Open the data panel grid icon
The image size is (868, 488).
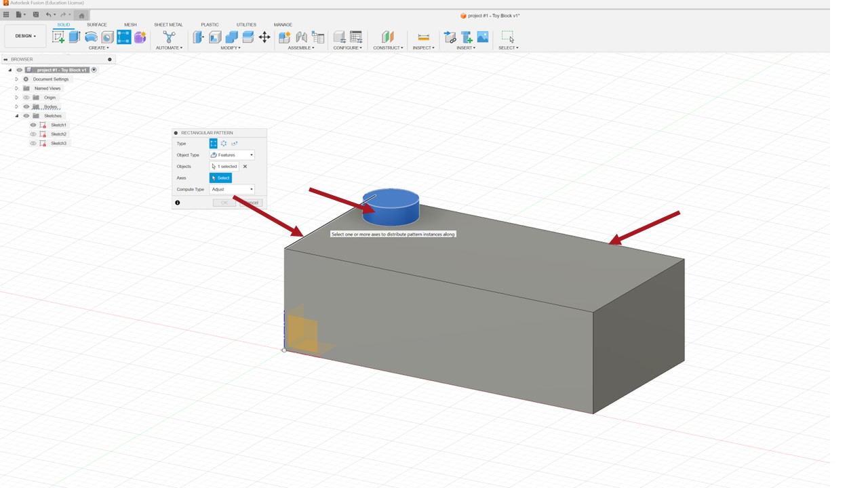pos(6,14)
